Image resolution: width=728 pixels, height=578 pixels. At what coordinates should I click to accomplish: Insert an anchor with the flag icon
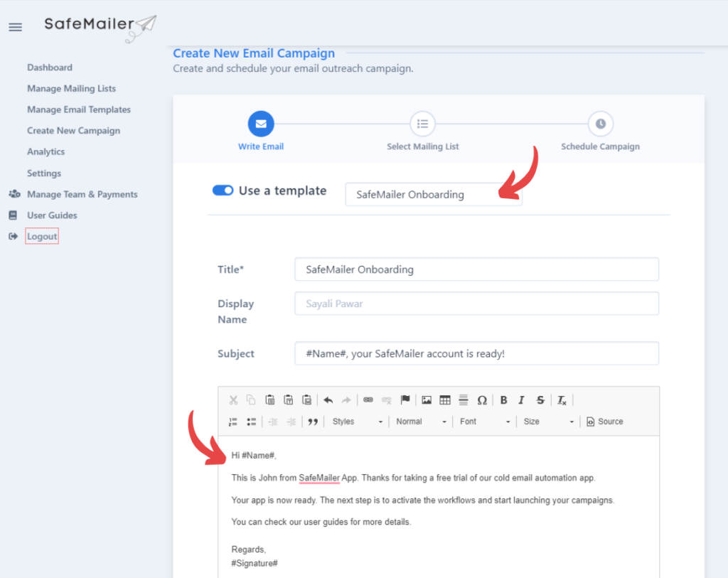point(405,400)
